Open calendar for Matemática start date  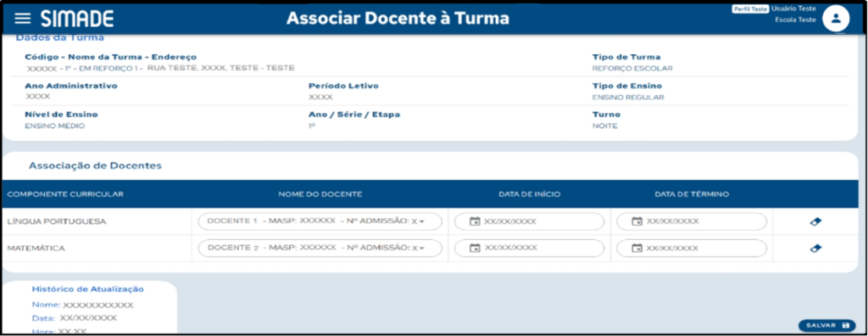point(475,249)
